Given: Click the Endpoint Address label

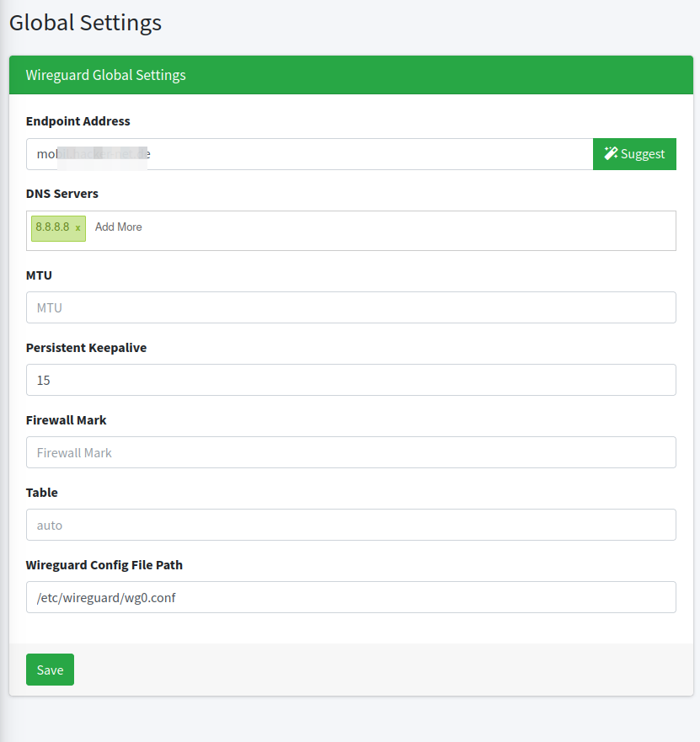Looking at the screenshot, I should point(78,121).
